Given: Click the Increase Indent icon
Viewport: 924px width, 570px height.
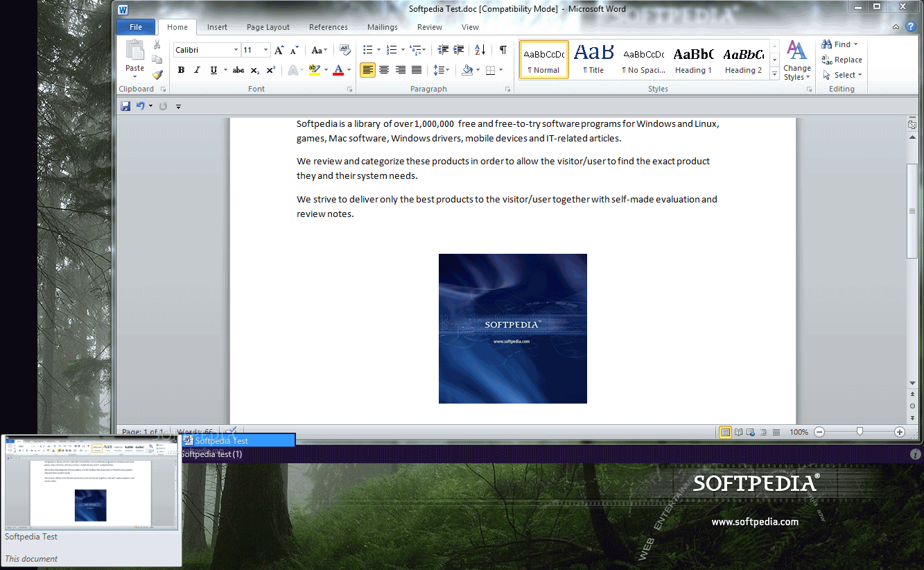Looking at the screenshot, I should pos(458,50).
